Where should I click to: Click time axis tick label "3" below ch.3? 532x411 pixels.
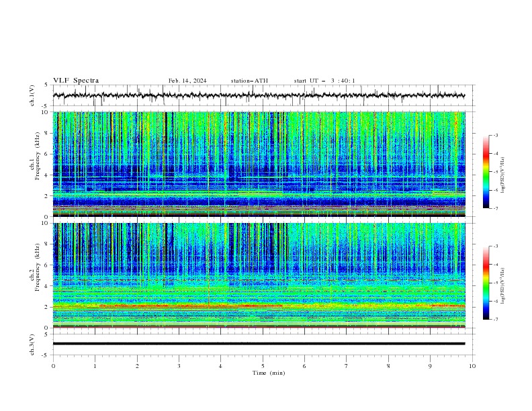click(179, 366)
